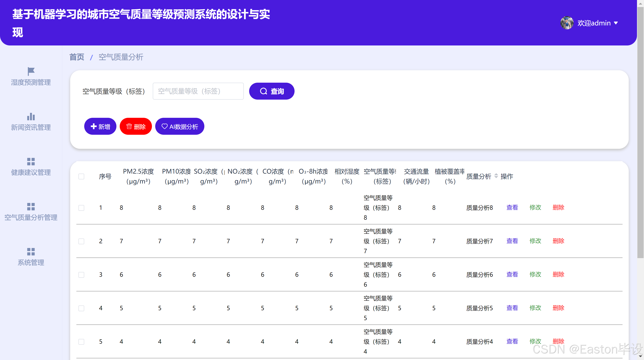Check the checkbox for row 3
This screenshot has width=644, height=360.
point(81,275)
